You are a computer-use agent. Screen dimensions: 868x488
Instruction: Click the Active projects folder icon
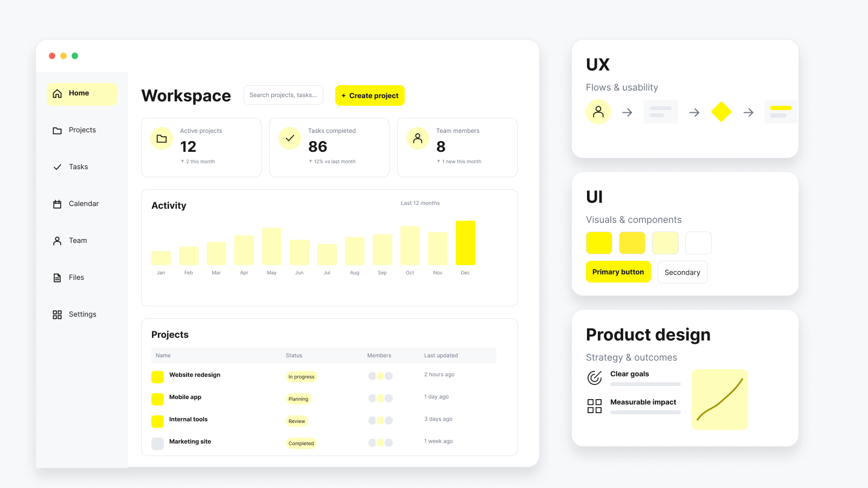coord(162,139)
